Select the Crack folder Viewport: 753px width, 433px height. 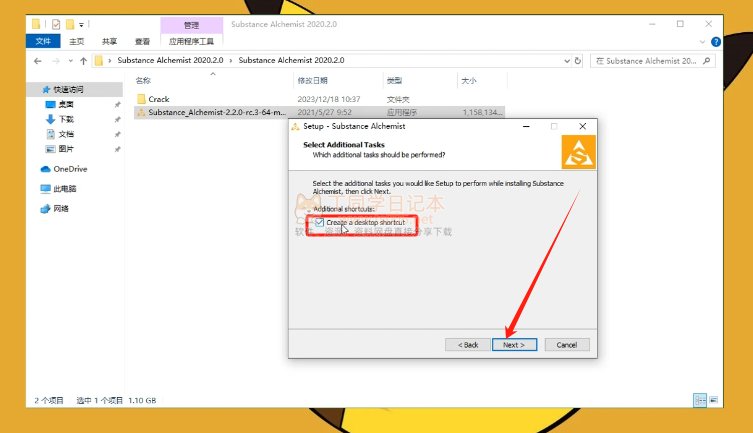pyautogui.click(x=159, y=99)
